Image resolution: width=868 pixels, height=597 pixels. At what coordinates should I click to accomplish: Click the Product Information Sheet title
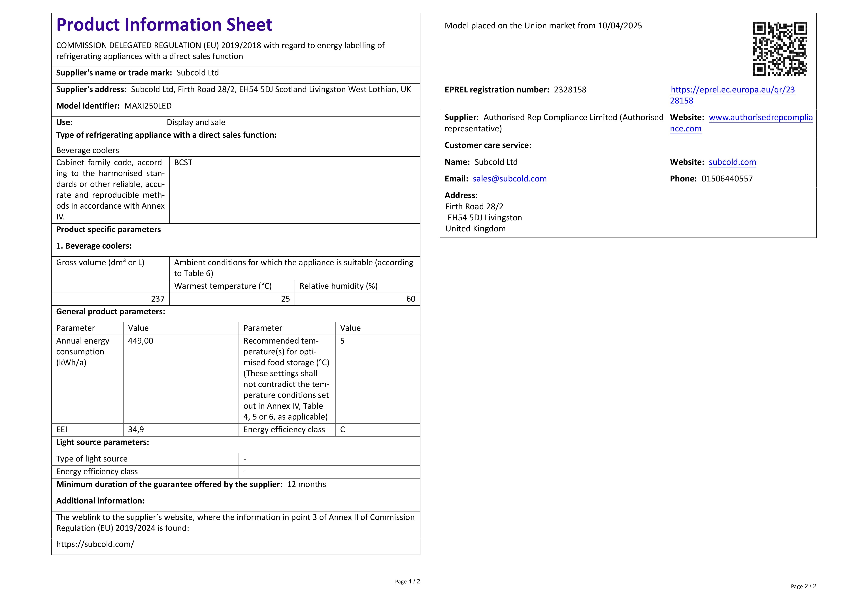tap(164, 25)
